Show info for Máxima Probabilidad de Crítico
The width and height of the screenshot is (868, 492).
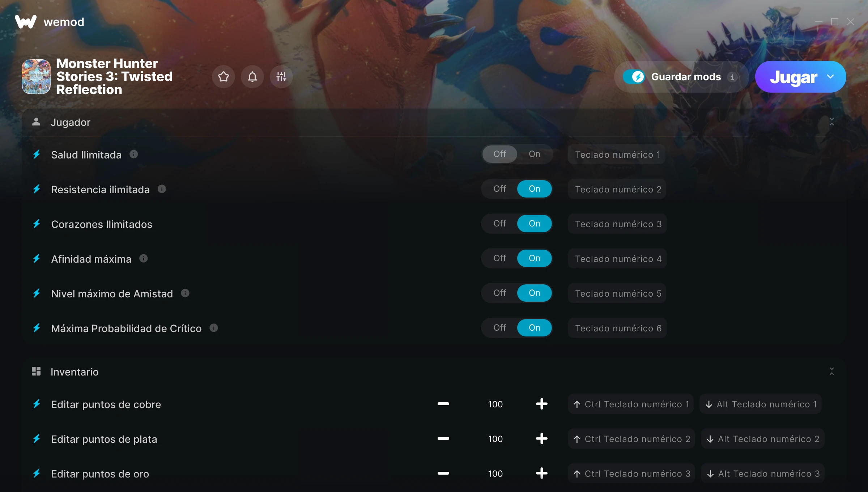(214, 328)
